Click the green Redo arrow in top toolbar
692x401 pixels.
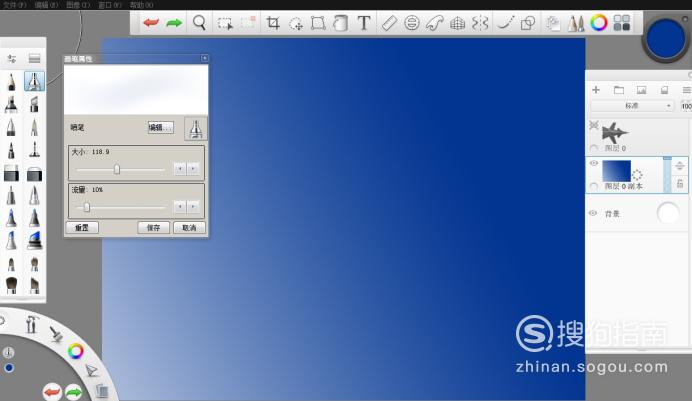tap(174, 22)
